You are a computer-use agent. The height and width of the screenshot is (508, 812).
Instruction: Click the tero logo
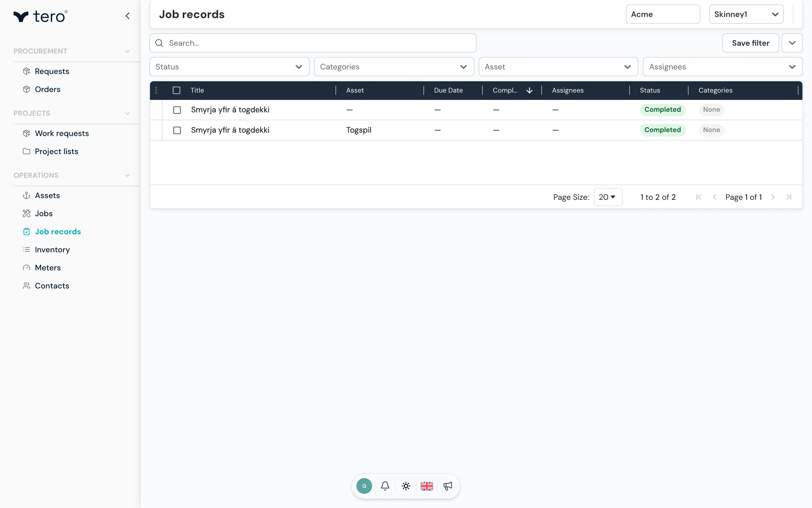pyautogui.click(x=40, y=16)
